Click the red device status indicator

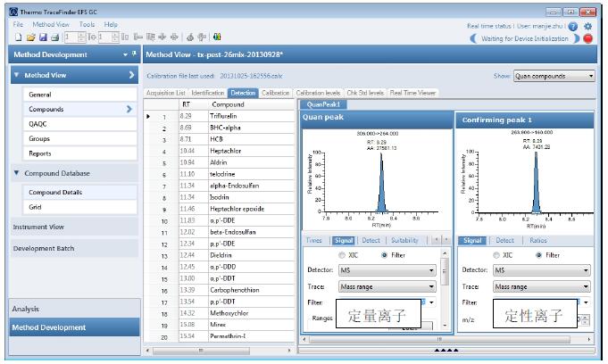pyautogui.click(x=587, y=38)
